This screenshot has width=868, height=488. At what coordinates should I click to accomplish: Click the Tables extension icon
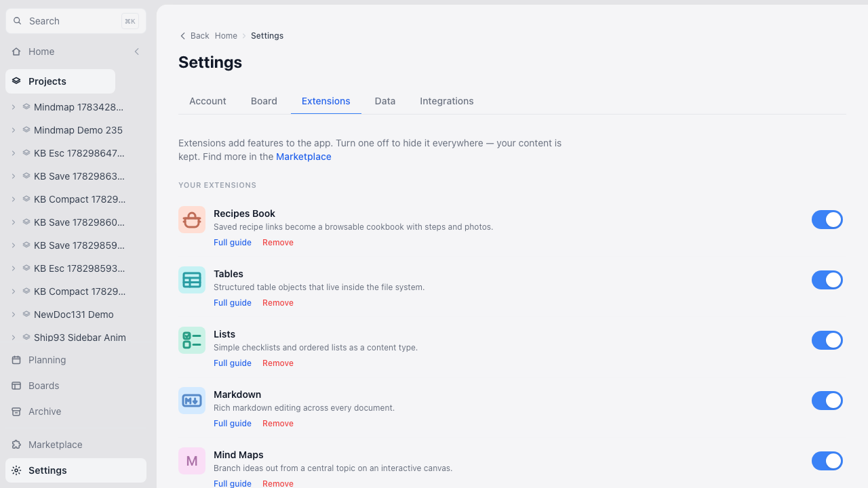click(192, 280)
